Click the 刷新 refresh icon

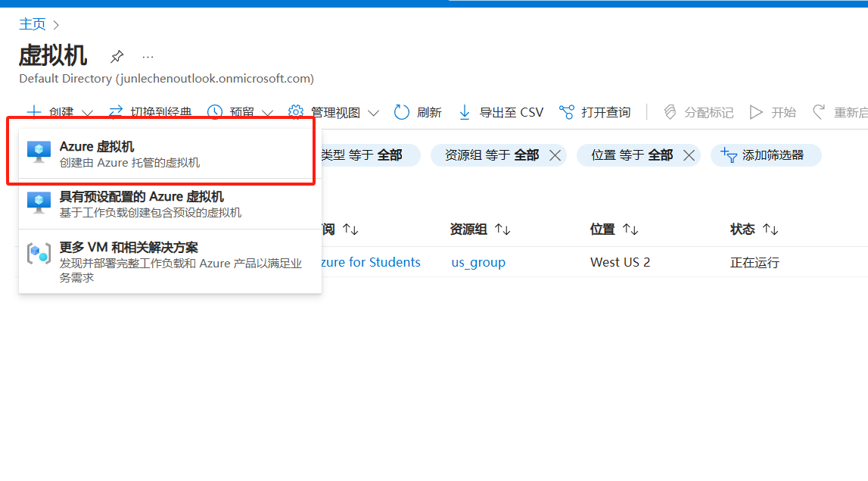tap(402, 112)
